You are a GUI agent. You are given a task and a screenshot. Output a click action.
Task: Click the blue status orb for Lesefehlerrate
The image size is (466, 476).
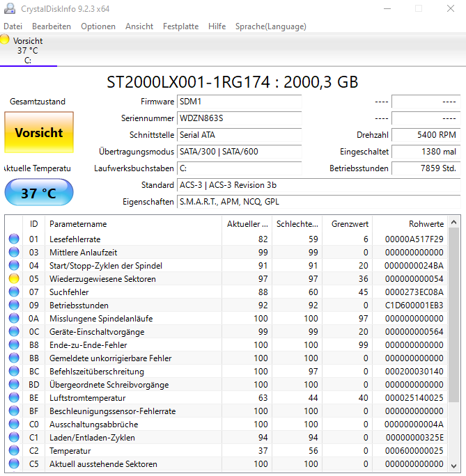coord(14,239)
